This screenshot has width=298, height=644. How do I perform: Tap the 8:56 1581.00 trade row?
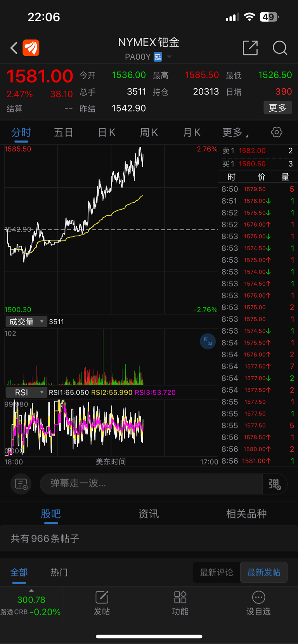[x=258, y=461]
